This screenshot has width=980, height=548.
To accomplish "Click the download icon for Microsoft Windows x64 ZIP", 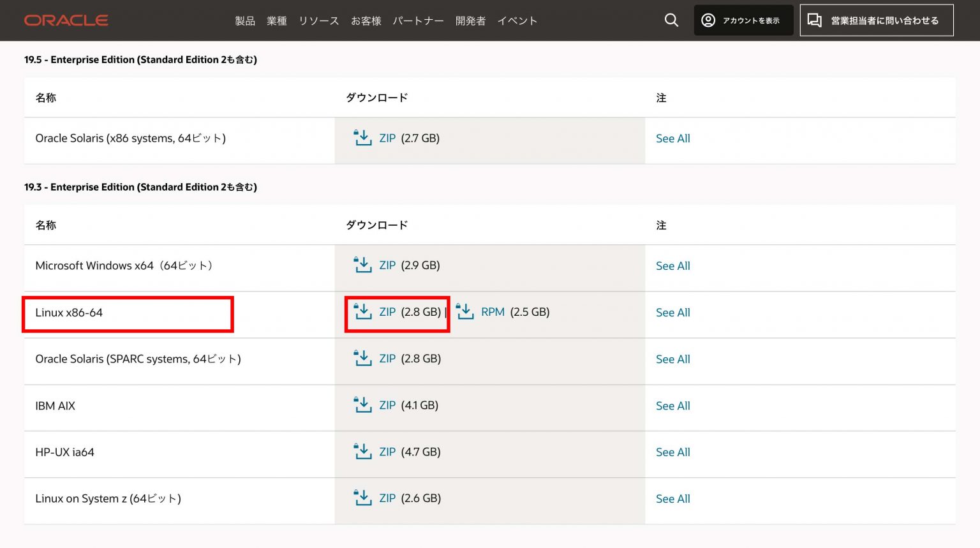I will point(362,265).
